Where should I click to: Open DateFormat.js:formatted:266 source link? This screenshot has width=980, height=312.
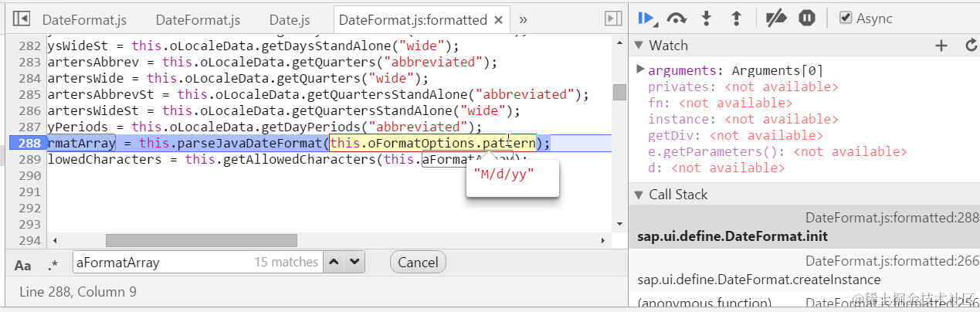pyautogui.click(x=892, y=261)
